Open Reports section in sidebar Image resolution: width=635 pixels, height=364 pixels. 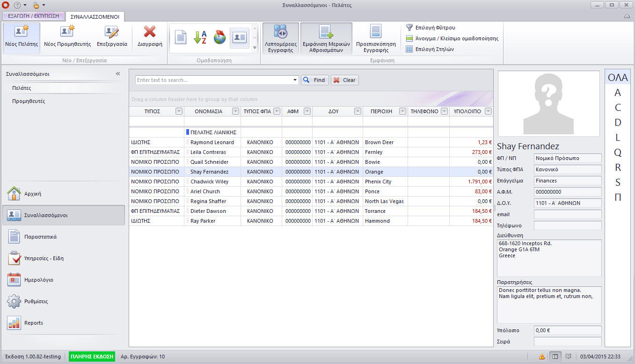64,323
